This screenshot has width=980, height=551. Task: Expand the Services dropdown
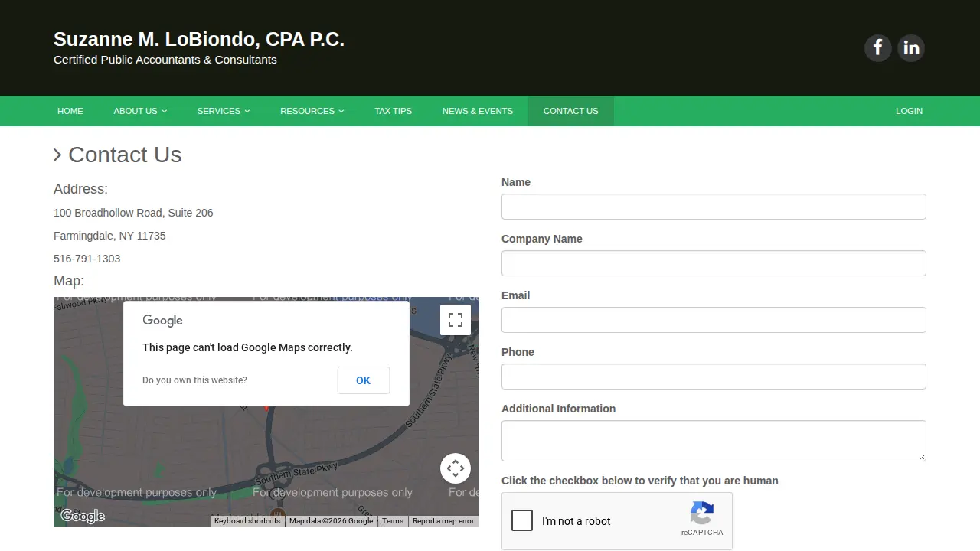[224, 111]
